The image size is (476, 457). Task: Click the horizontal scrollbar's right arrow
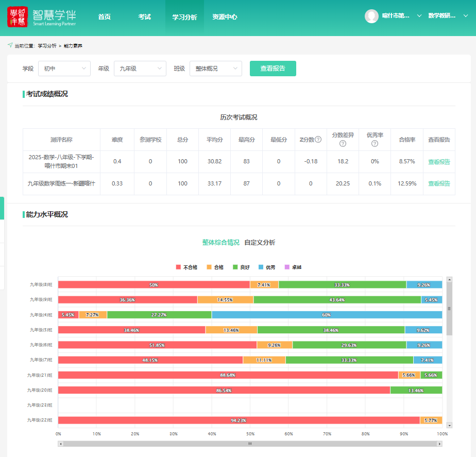[439, 443]
